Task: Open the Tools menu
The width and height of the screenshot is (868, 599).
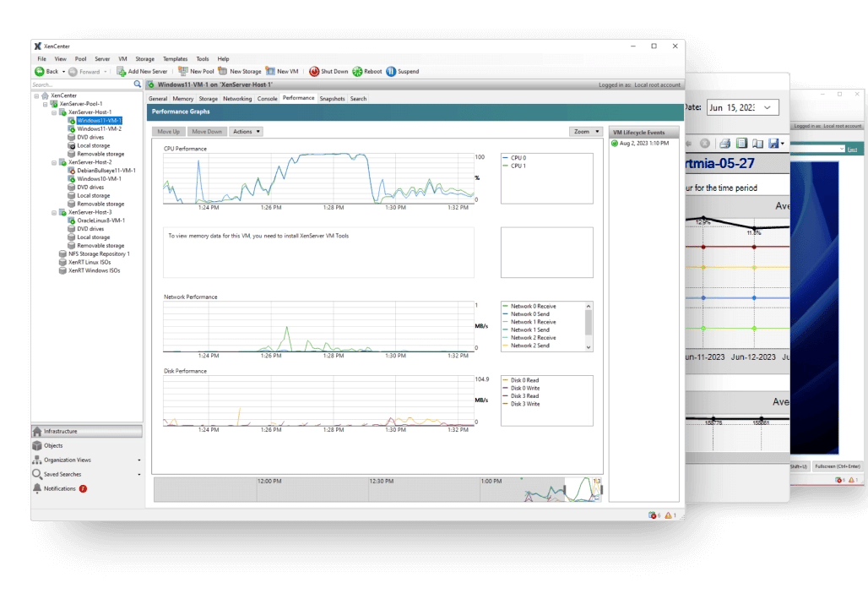Action: tap(203, 59)
